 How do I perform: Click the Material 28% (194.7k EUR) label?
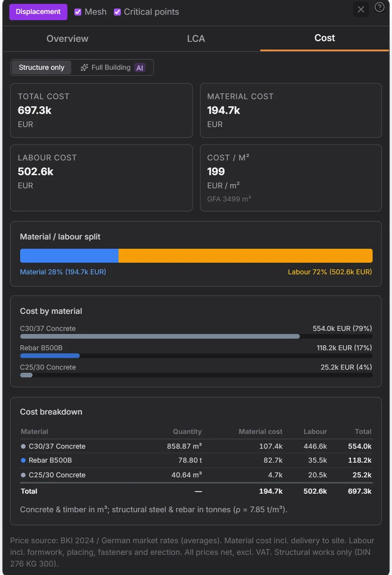pos(63,272)
